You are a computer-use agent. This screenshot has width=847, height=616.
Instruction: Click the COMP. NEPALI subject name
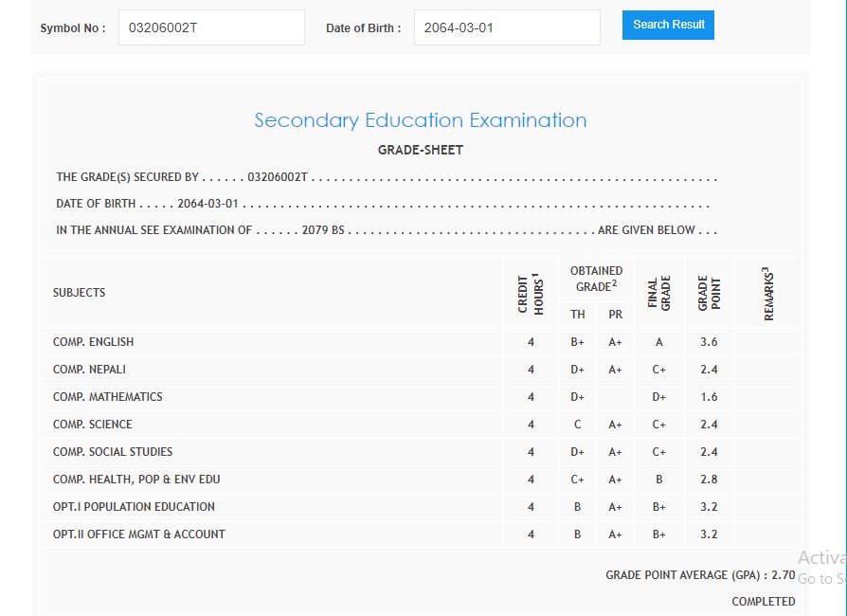pos(89,370)
